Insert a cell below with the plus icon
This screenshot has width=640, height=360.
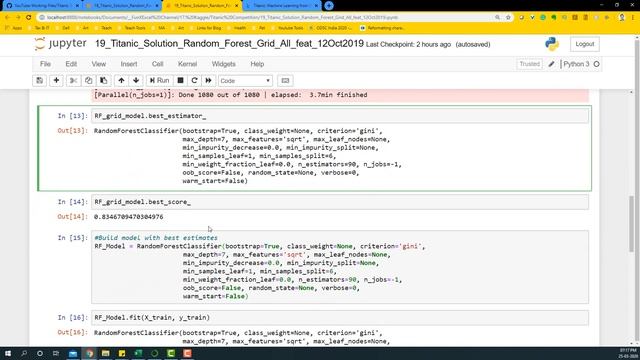[x=56, y=80]
